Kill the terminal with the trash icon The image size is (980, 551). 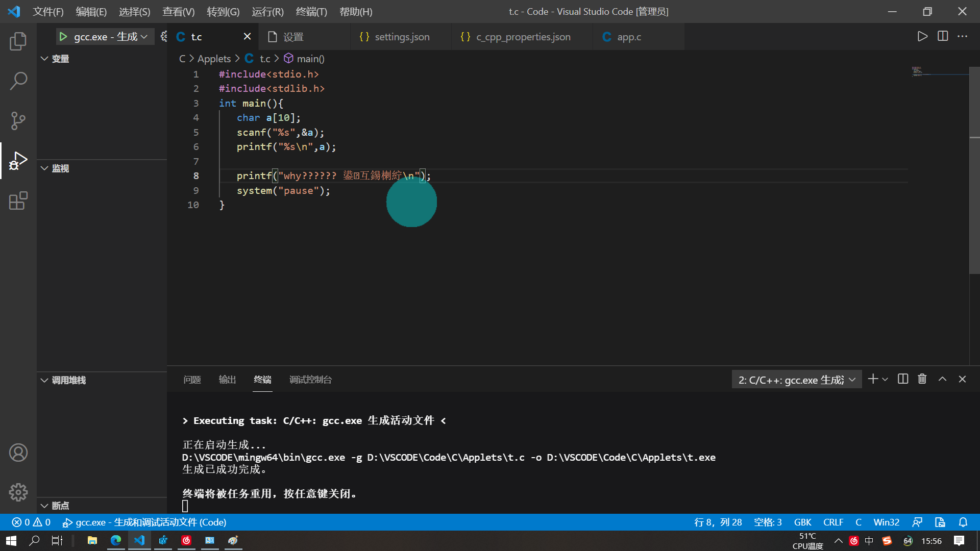point(922,379)
